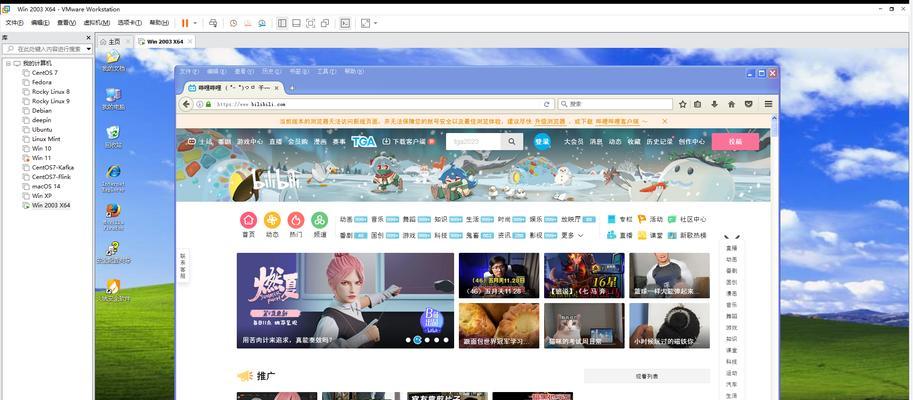The height and width of the screenshot is (400, 913).
Task: Open the VMware 选项卡(T) menu
Action: (130, 23)
